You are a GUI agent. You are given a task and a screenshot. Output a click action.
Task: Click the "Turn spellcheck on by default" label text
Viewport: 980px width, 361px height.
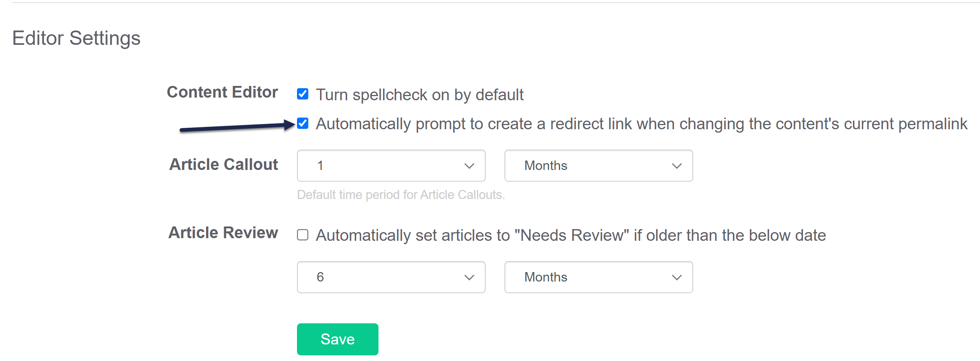point(419,95)
